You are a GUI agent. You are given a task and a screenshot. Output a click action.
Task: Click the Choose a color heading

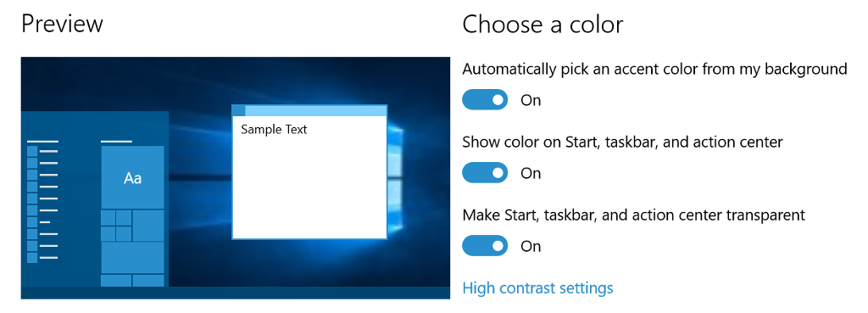[x=542, y=25]
